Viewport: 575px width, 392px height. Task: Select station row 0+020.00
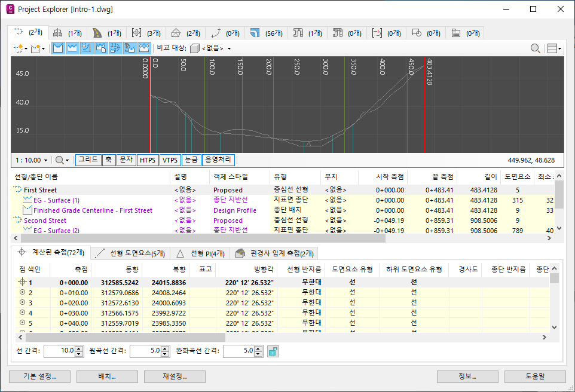tap(282, 303)
